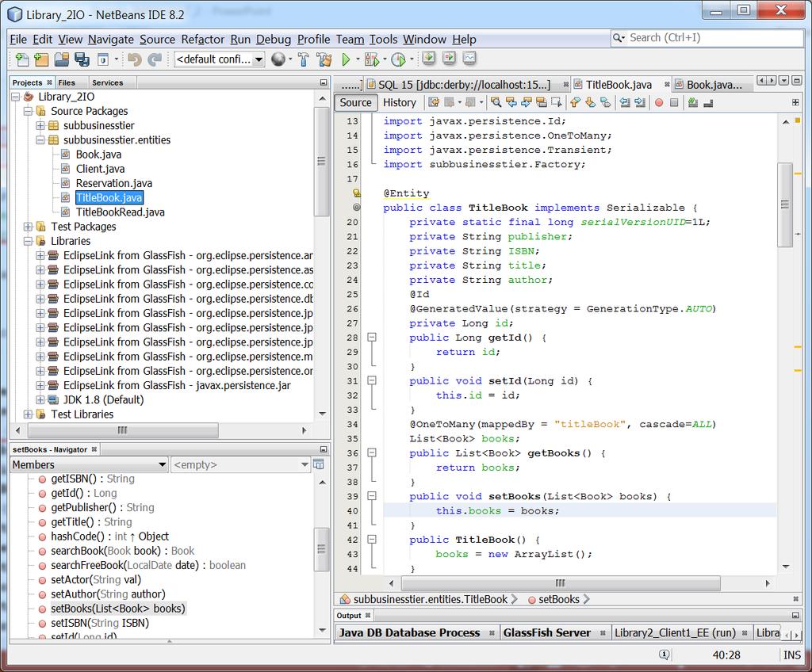
Task: Click the globe browser icon in toolbar
Action: [x=278, y=59]
